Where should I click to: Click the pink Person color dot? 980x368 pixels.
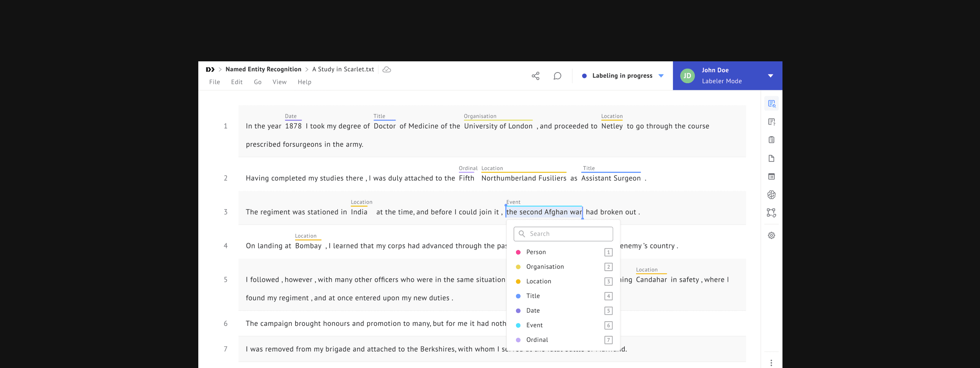coord(518,252)
